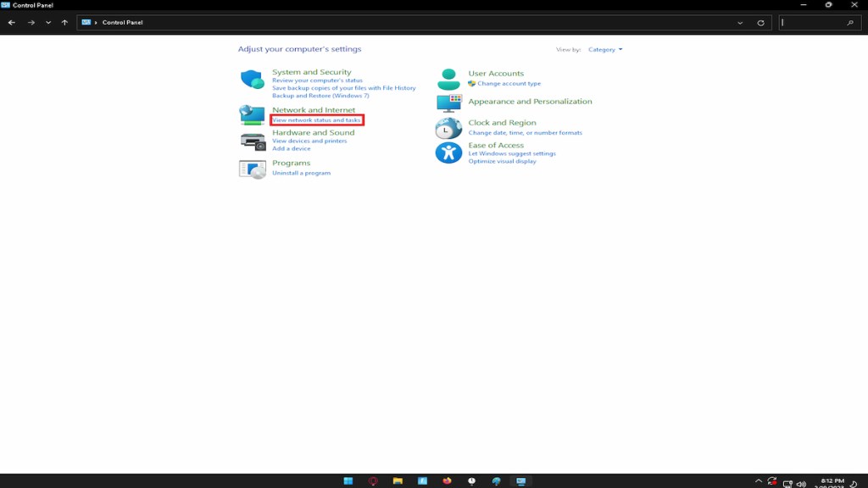Open Change account type link
The height and width of the screenshot is (488, 868).
click(x=509, y=84)
